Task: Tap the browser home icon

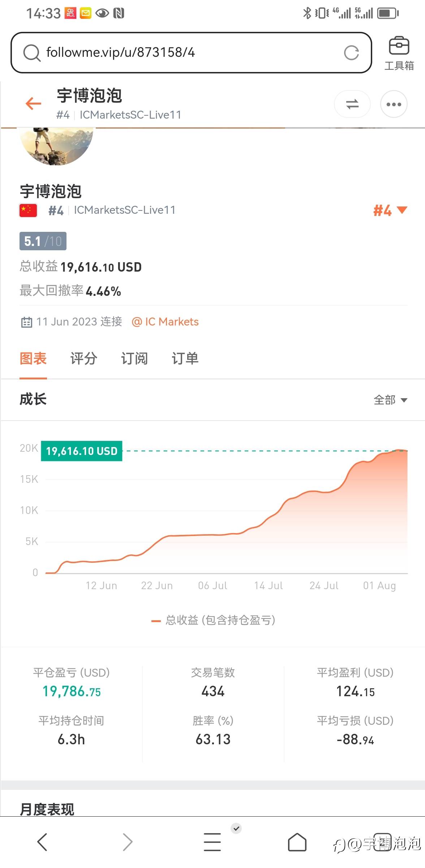Action: point(297,842)
